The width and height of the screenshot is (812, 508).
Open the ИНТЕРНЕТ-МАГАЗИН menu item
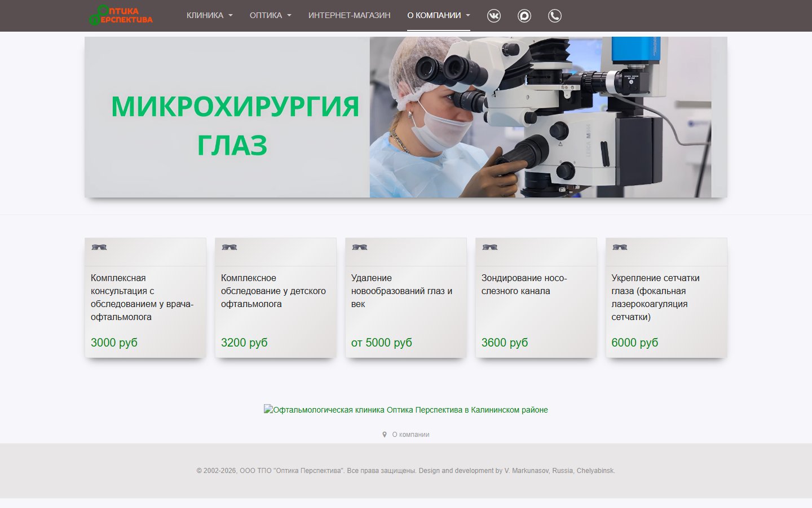(x=349, y=15)
